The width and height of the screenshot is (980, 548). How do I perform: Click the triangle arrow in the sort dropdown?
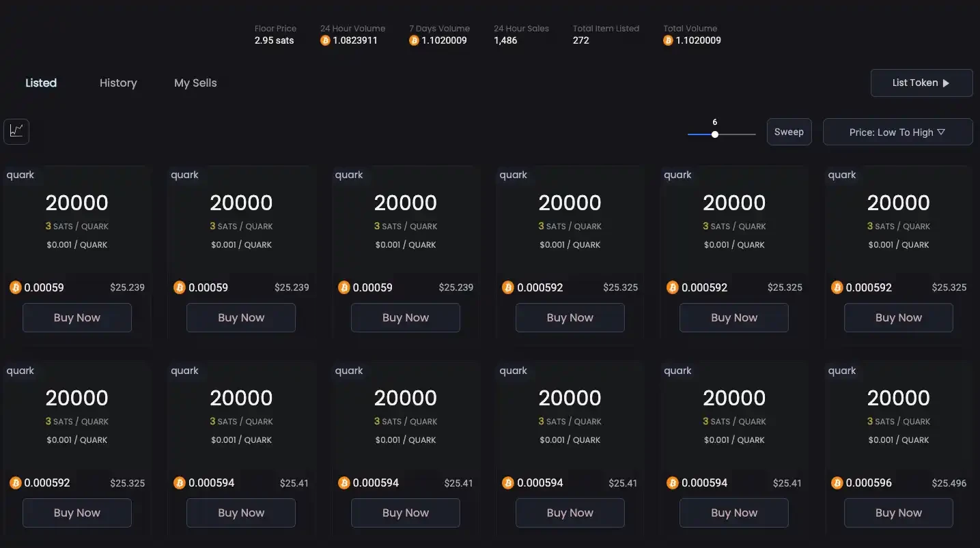(x=941, y=132)
